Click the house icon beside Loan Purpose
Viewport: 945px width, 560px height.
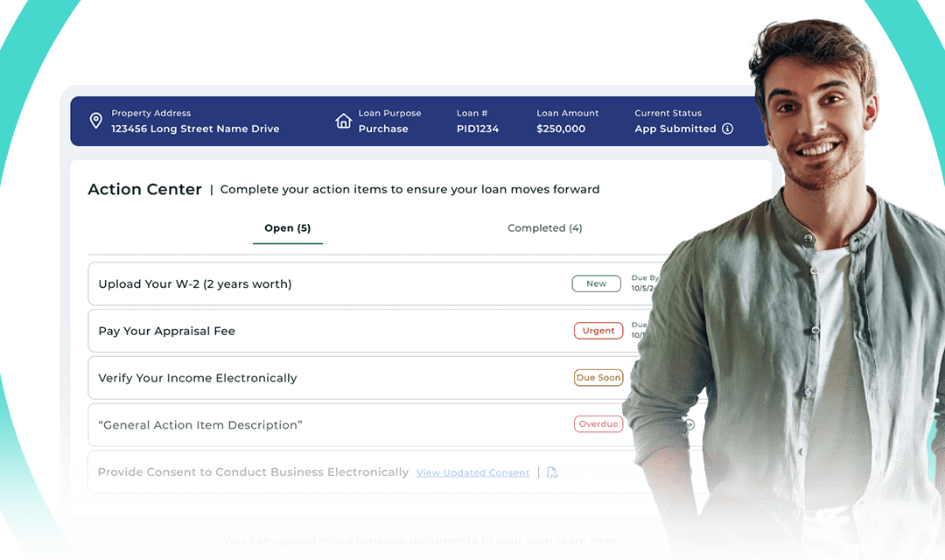344,121
